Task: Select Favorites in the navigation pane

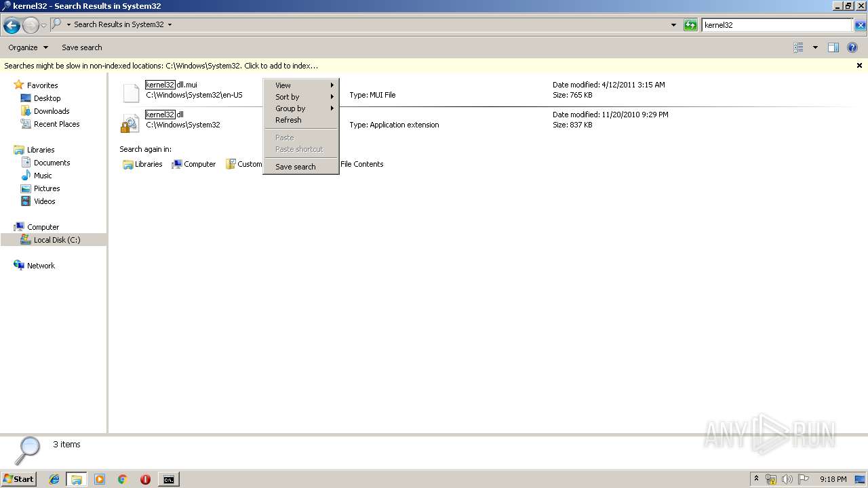Action: [x=42, y=85]
